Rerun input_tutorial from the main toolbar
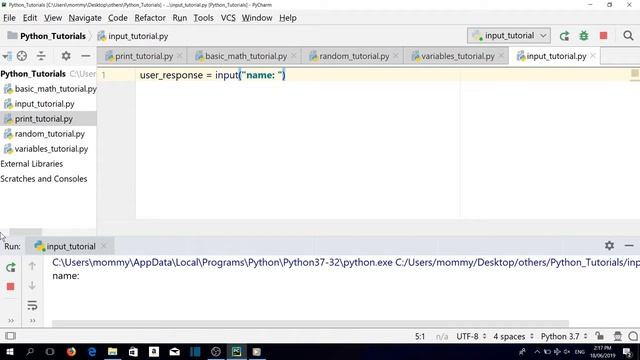Viewport: 640px width, 360px height. pos(564,36)
